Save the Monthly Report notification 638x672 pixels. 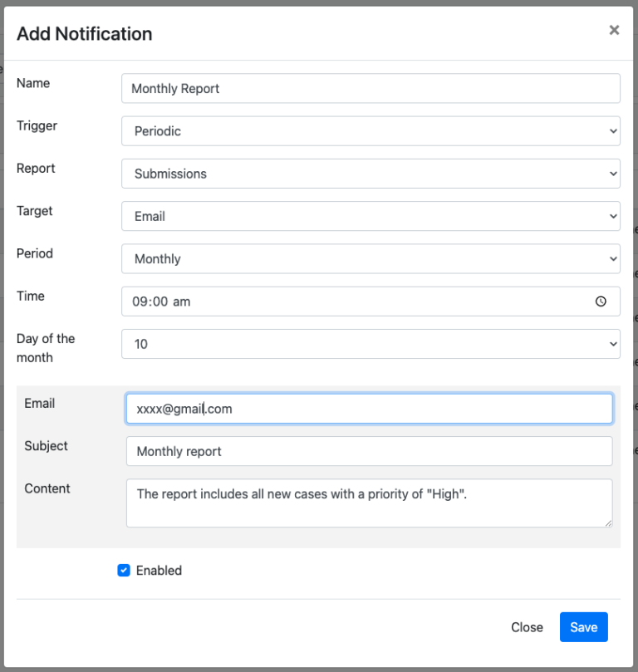coord(583,627)
